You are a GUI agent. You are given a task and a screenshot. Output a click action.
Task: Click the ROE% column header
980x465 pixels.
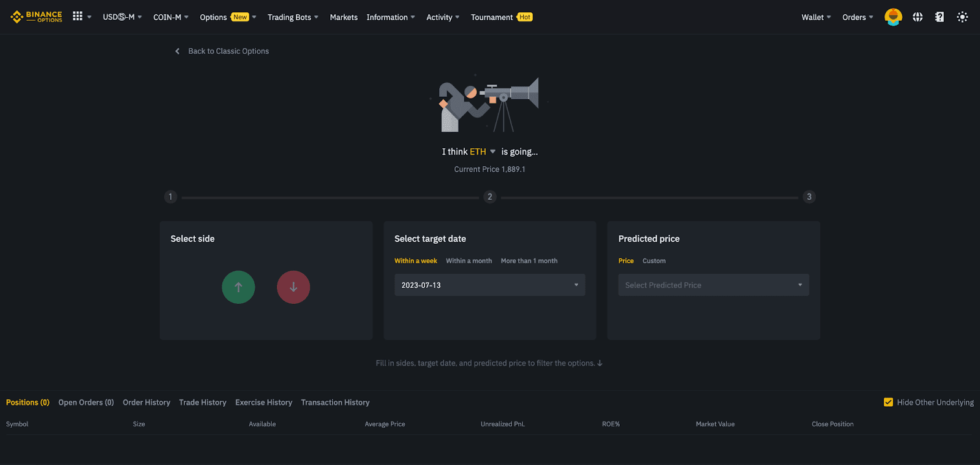611,424
